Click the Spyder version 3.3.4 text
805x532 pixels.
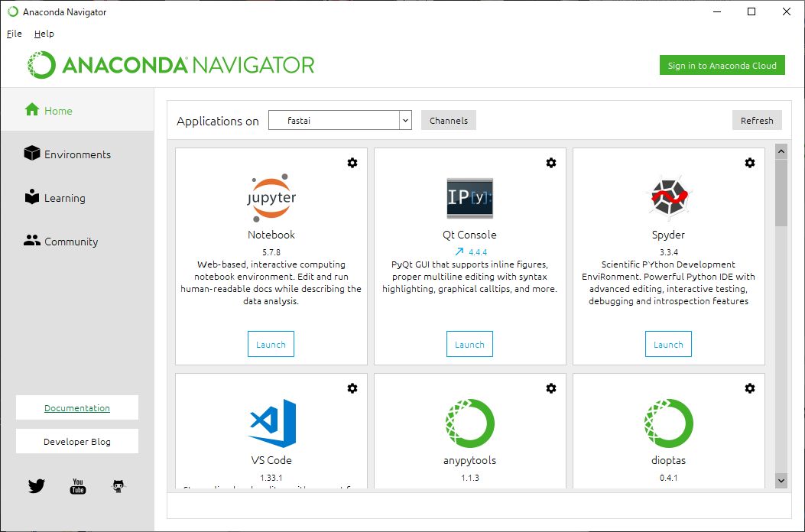[x=668, y=252]
